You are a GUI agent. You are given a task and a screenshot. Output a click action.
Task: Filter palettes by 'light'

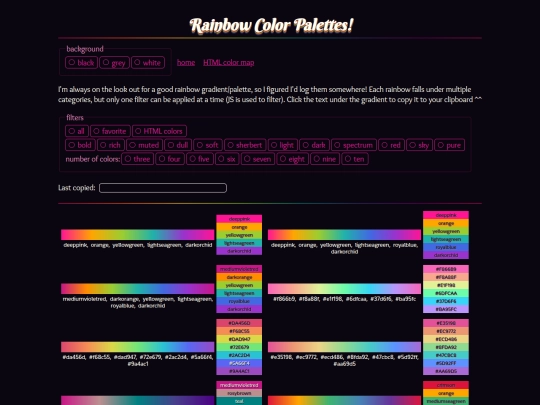(x=283, y=145)
